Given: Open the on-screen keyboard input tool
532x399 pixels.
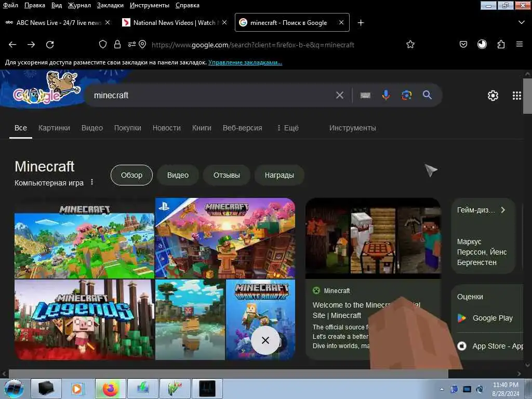Looking at the screenshot, I should pyautogui.click(x=365, y=96).
